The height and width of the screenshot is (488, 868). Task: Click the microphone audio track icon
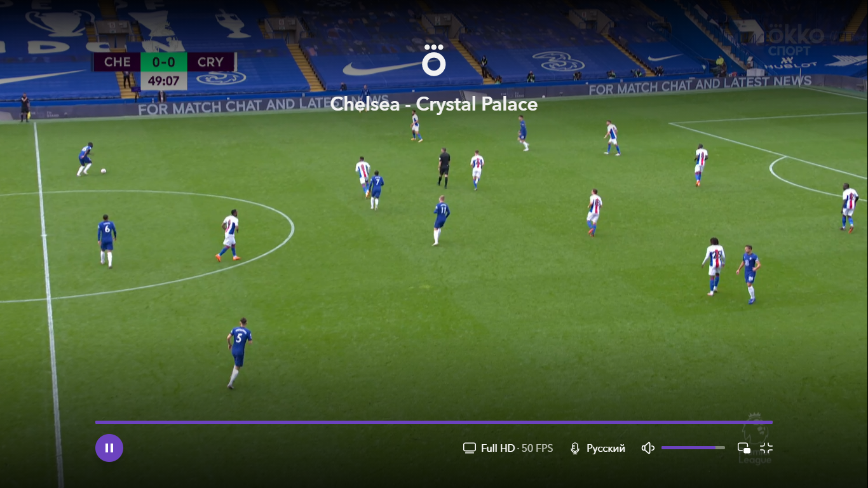575,448
